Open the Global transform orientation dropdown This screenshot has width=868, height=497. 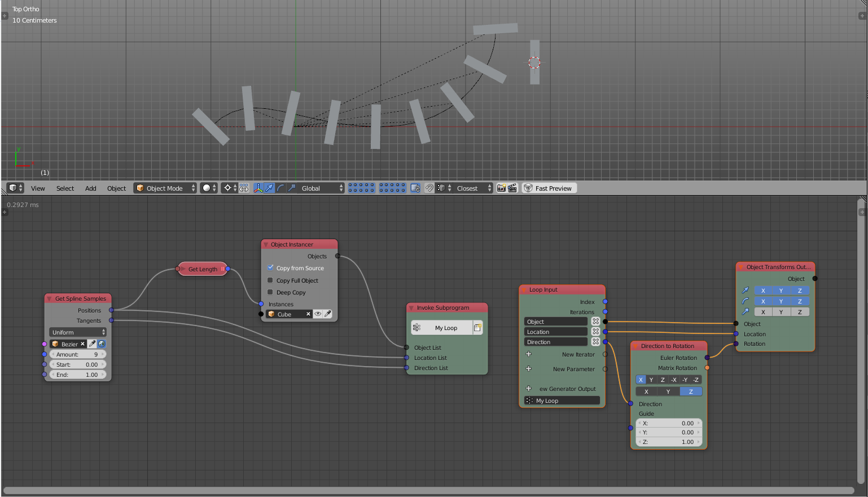321,188
